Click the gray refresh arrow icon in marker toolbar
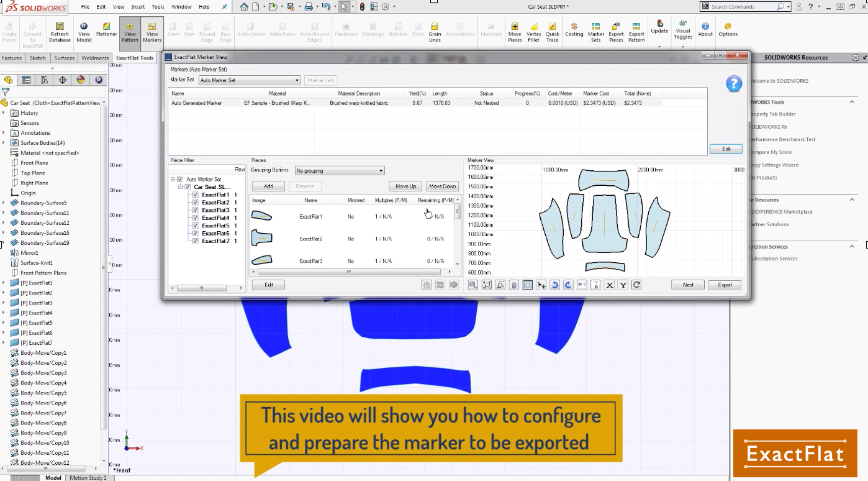This screenshot has width=868, height=481. [x=636, y=285]
